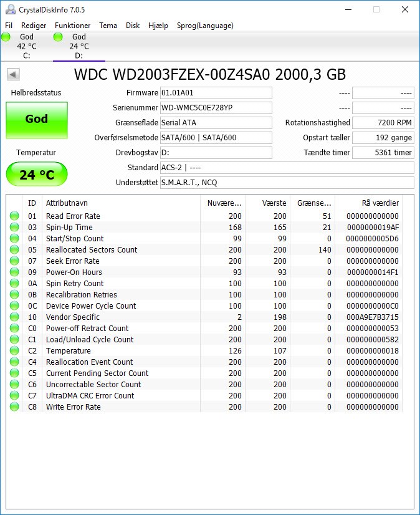Screen dimensions: 420x515
Task: Click raw value 000000000582
Action: [373, 339]
